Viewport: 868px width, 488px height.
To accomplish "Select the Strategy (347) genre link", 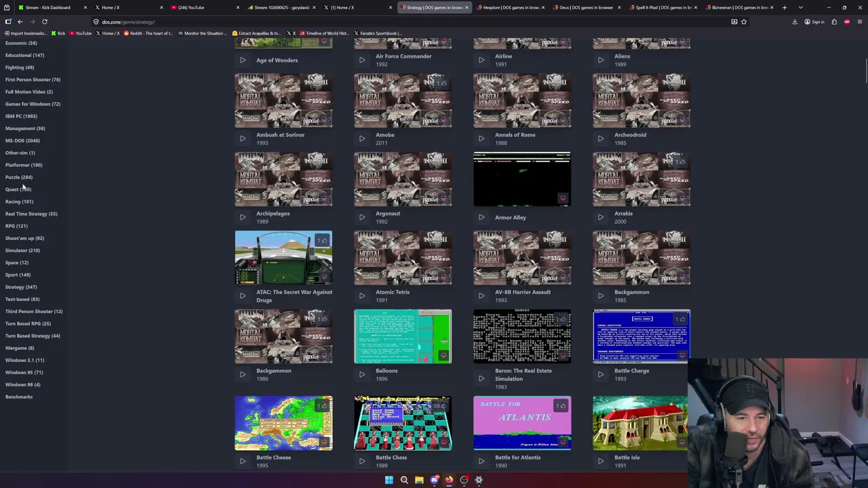I will pos(21,287).
